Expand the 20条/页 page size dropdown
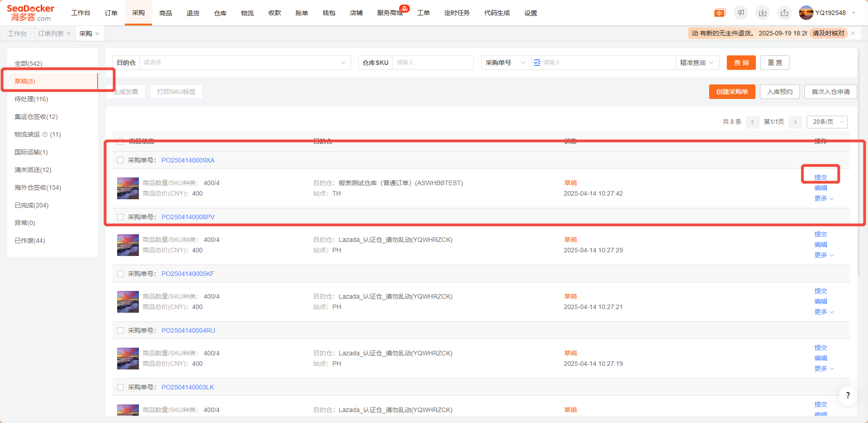Image resolution: width=868 pixels, height=423 pixels. coord(827,122)
